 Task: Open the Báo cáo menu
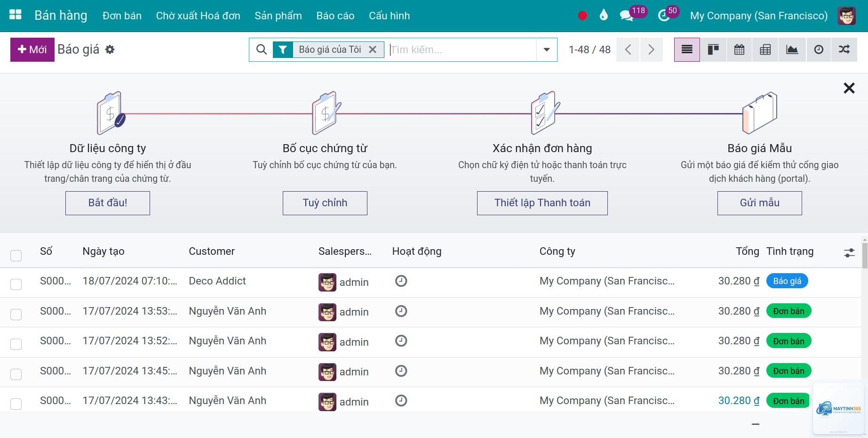(335, 16)
